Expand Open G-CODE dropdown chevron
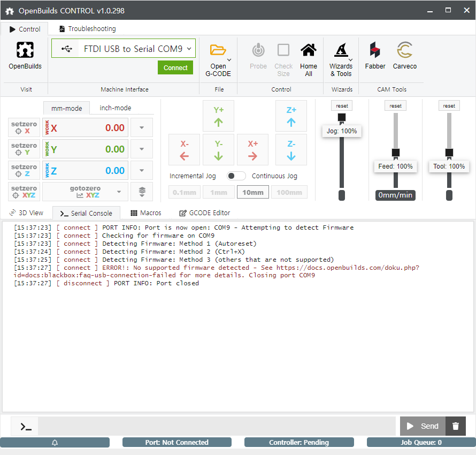The height and width of the screenshot is (455, 476). click(x=229, y=60)
